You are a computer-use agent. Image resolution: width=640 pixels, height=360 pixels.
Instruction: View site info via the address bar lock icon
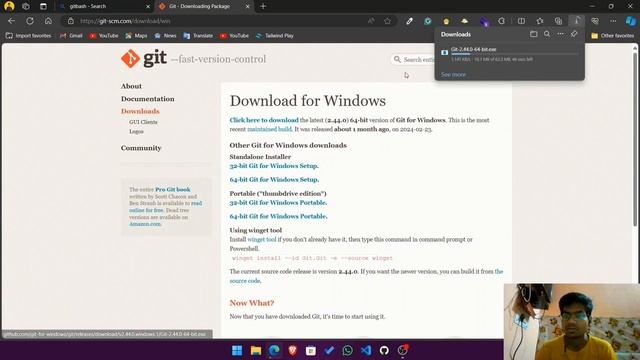pyautogui.click(x=71, y=21)
